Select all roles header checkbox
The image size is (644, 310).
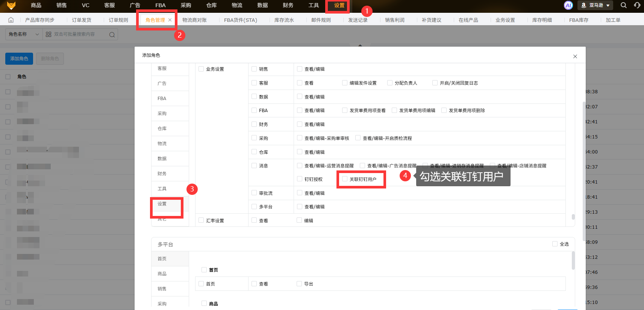(8, 77)
